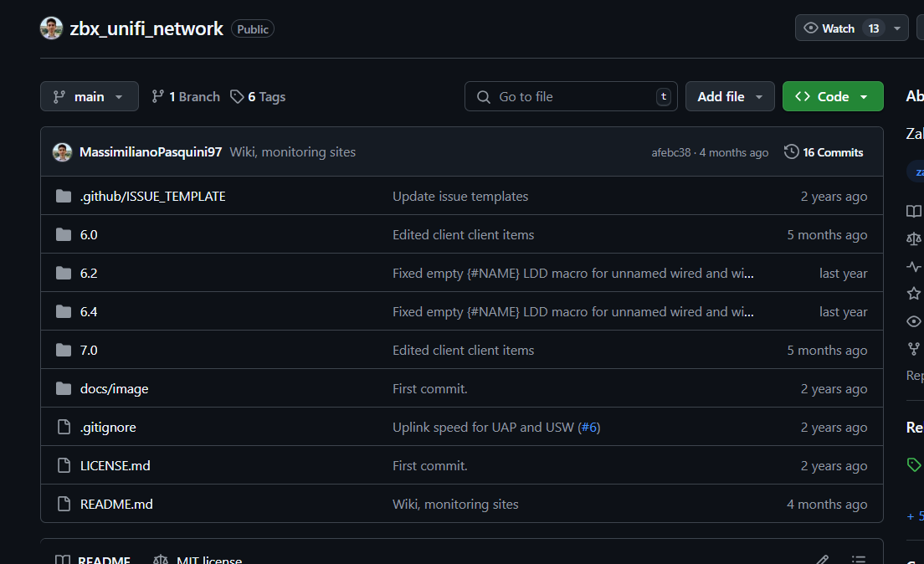Switch branch using main dropdown
Screen dimensions: 924x564
(x=90, y=97)
